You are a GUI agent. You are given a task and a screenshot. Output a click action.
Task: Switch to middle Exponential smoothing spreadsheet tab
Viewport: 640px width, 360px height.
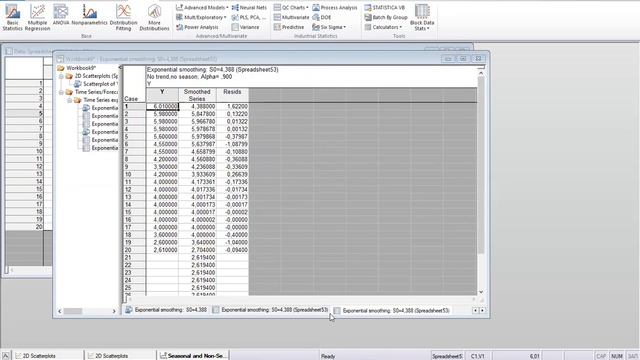(270, 310)
